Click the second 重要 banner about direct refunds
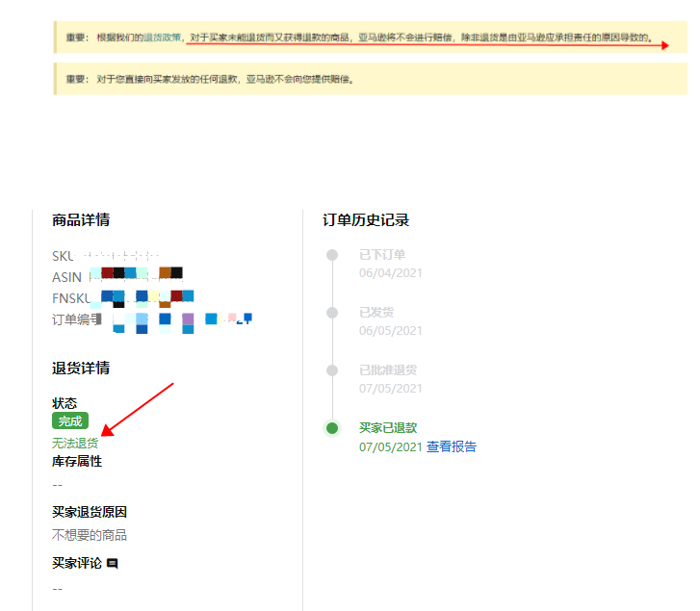700x611 pixels. point(371,79)
